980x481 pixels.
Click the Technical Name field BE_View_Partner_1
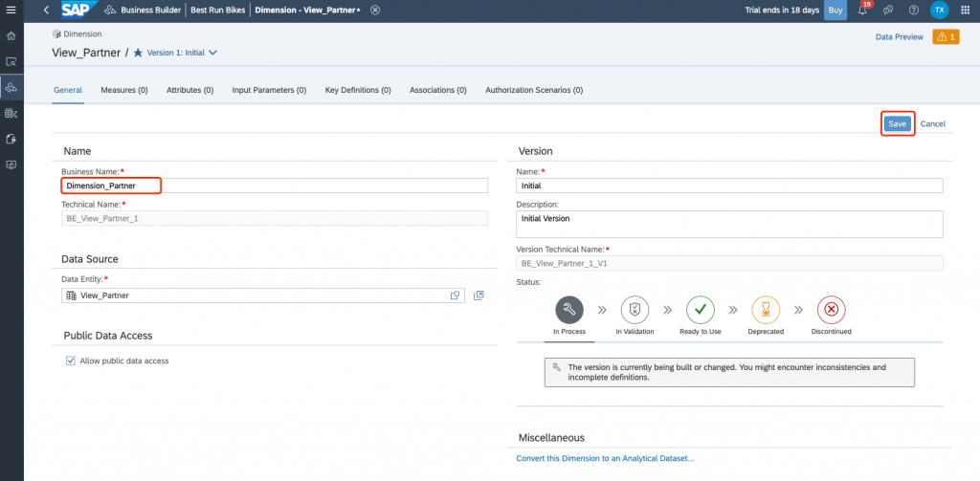275,218
